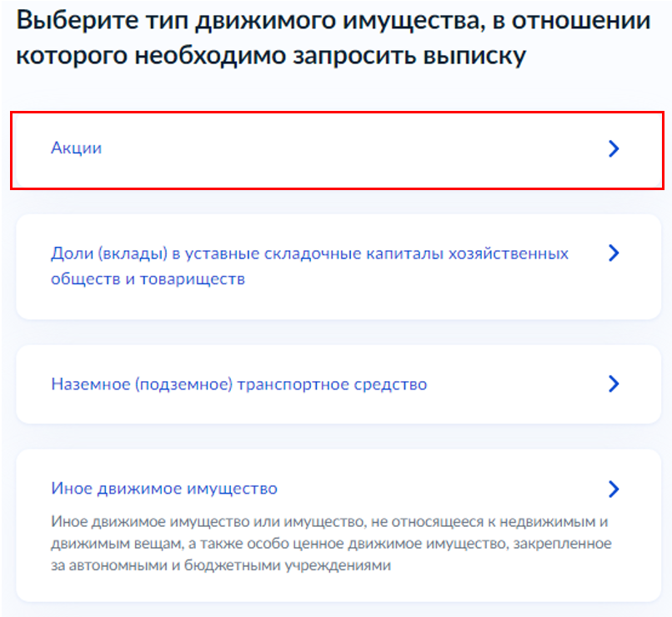Viewport: 672px width, 617px height.
Task: Open the Иное движимое имущество option
Action: [164, 489]
